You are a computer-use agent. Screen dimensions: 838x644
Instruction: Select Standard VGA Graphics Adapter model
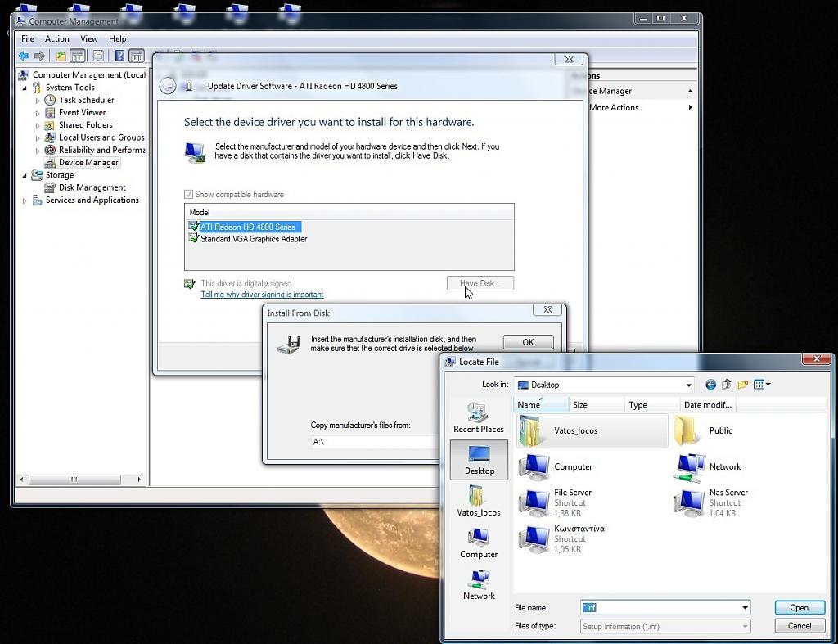tap(248, 239)
